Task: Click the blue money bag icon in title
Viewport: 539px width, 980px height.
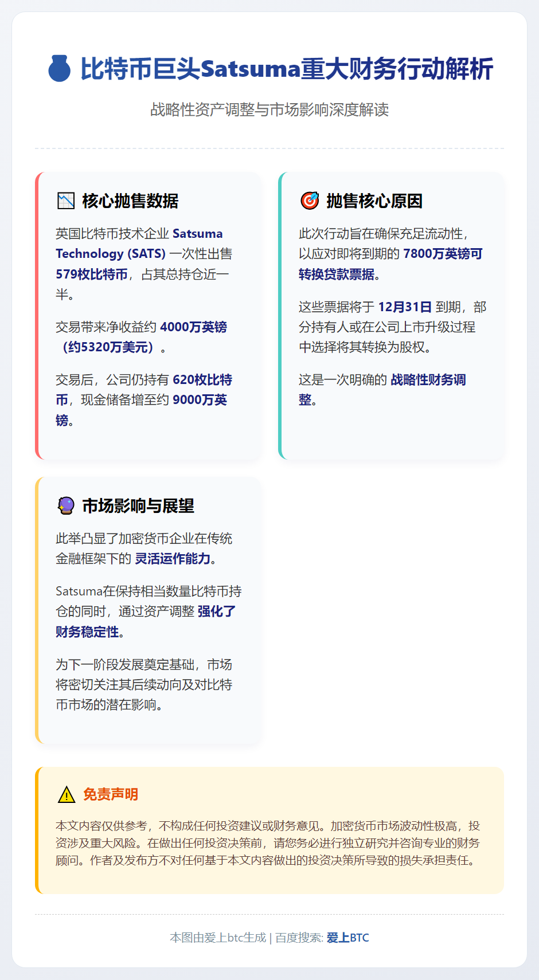Action: click(59, 69)
